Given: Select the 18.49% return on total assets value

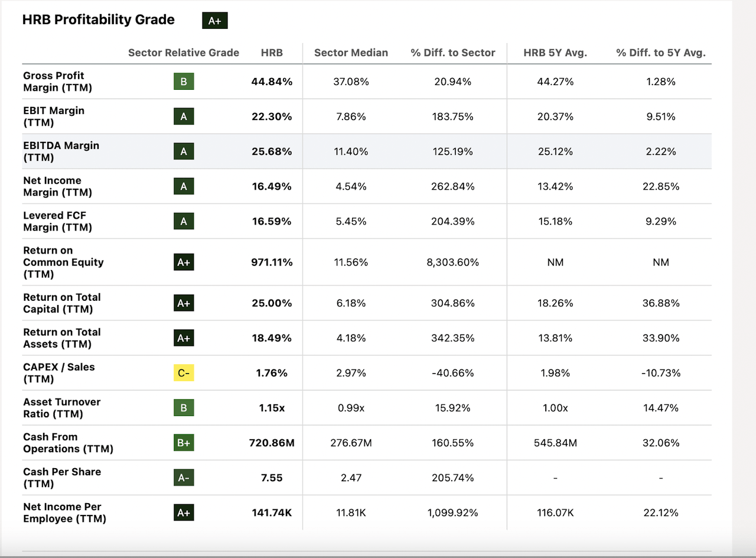Looking at the screenshot, I should pyautogui.click(x=272, y=338).
